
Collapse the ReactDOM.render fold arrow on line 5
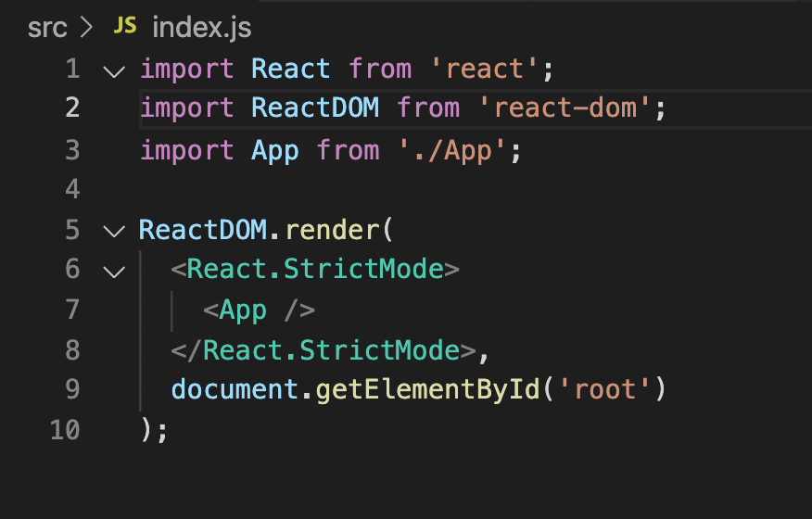114,231
